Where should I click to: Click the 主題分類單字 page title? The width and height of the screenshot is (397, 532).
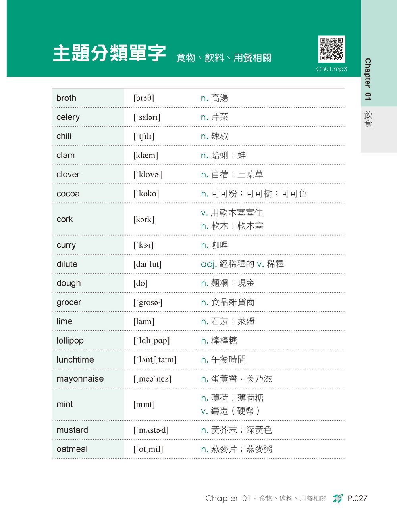click(109, 54)
